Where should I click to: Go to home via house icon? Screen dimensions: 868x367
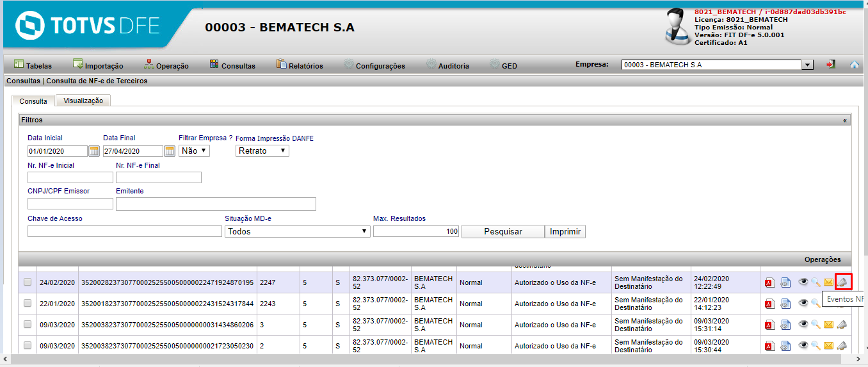point(854,65)
